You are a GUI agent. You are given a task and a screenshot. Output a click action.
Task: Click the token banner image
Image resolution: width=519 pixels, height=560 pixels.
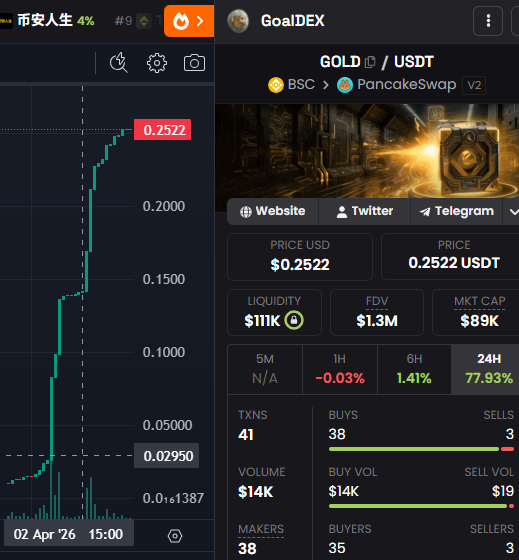point(367,151)
